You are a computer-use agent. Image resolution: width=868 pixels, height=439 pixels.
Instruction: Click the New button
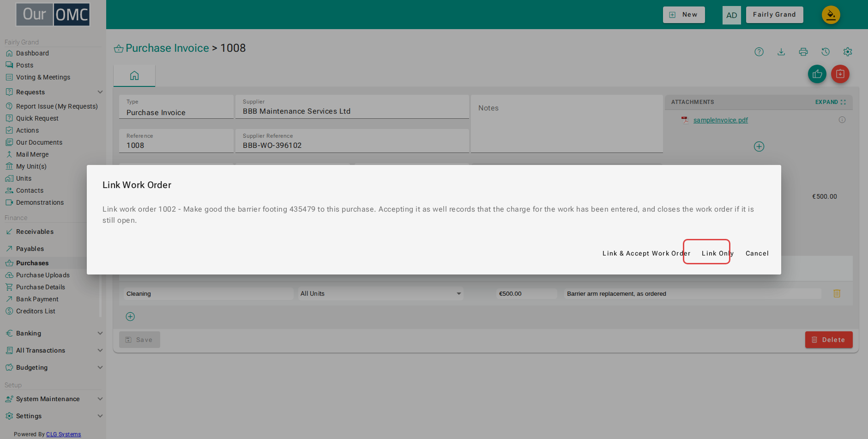click(684, 15)
